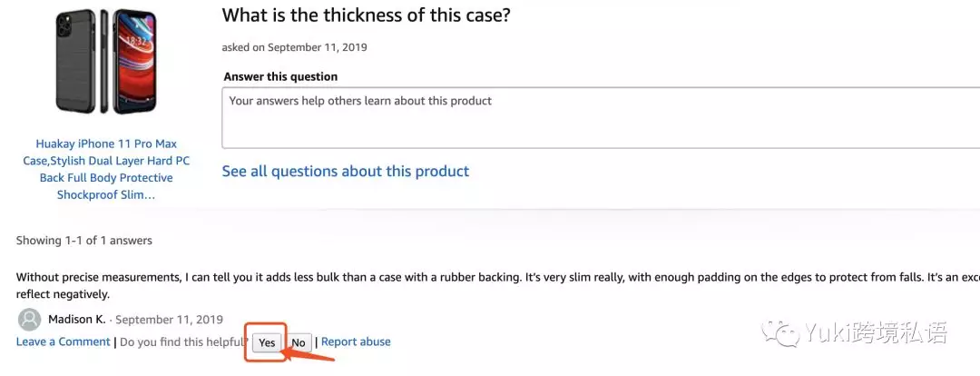Click the answer date beside Madison K.

[x=169, y=320]
